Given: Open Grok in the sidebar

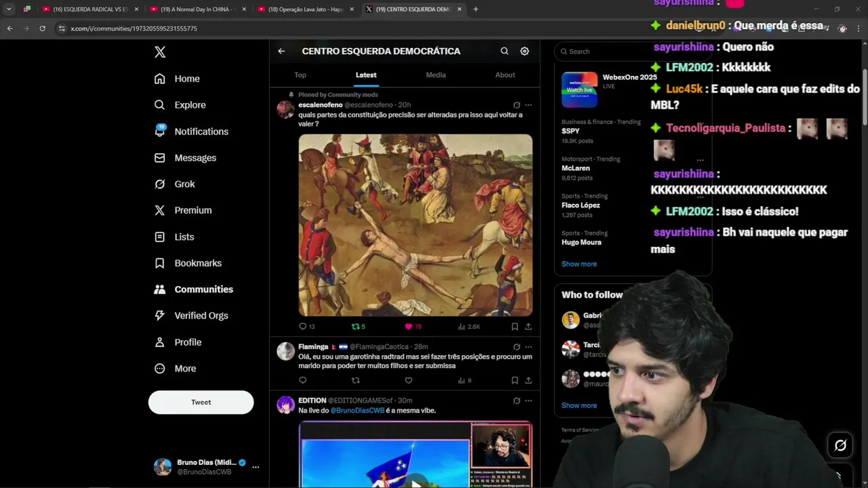Looking at the screenshot, I should click(174, 184).
